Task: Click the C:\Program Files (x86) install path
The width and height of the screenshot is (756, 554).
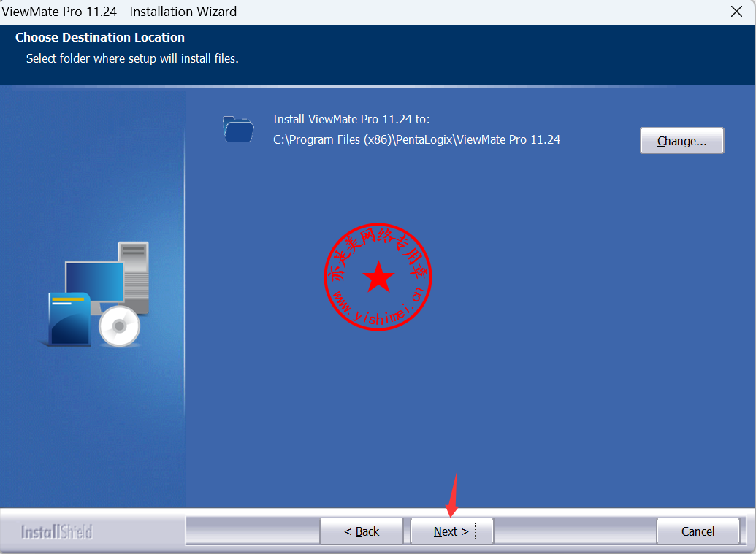Action: [416, 139]
